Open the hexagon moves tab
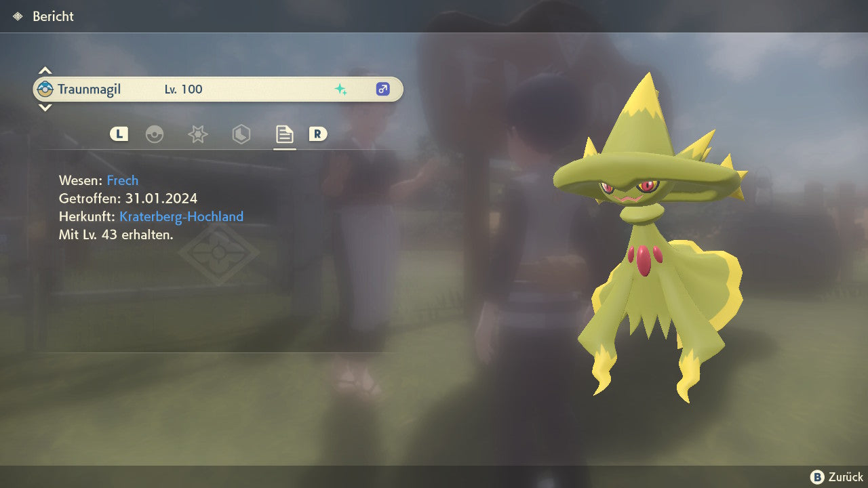Image resolution: width=868 pixels, height=488 pixels. pyautogui.click(x=241, y=134)
